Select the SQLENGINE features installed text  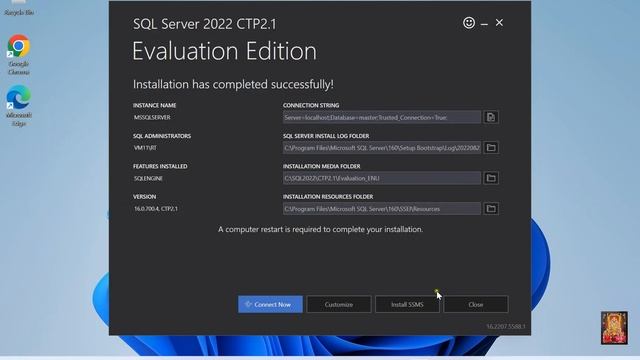(148, 178)
